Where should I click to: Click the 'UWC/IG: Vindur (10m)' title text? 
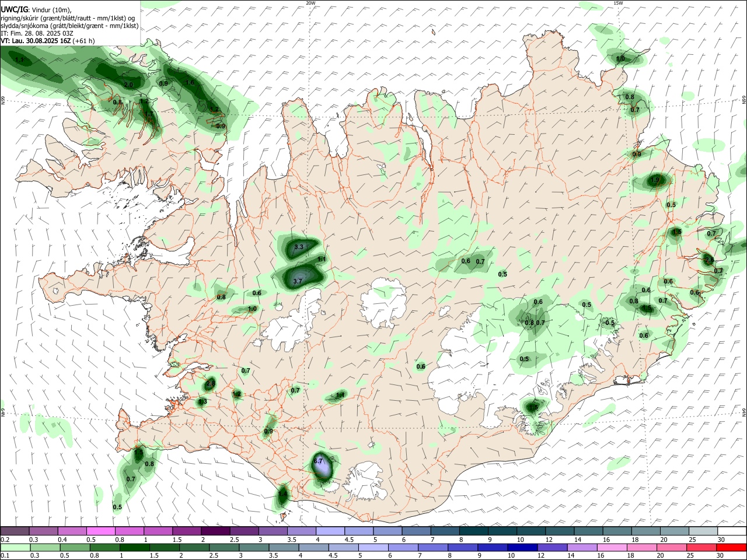tap(35, 10)
